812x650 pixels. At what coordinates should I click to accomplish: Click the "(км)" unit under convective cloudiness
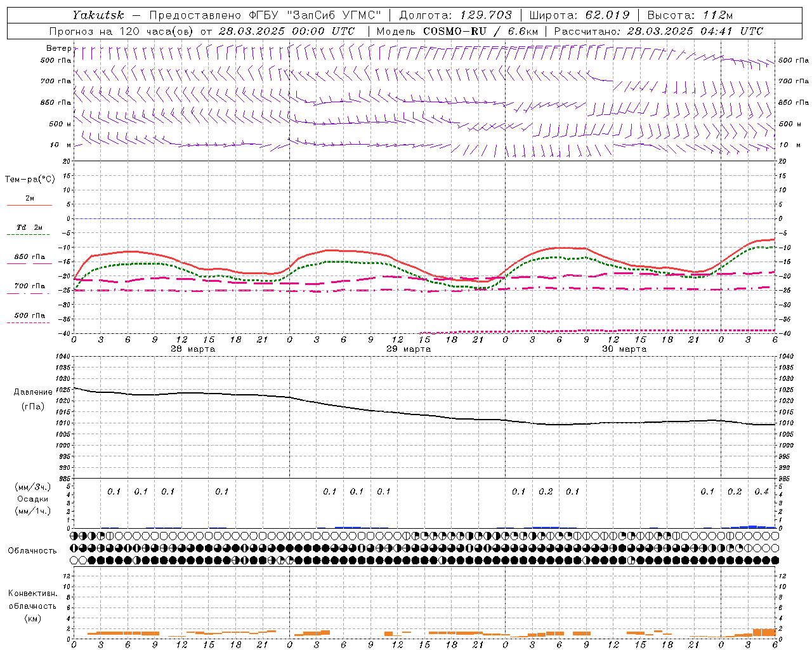click(x=33, y=618)
